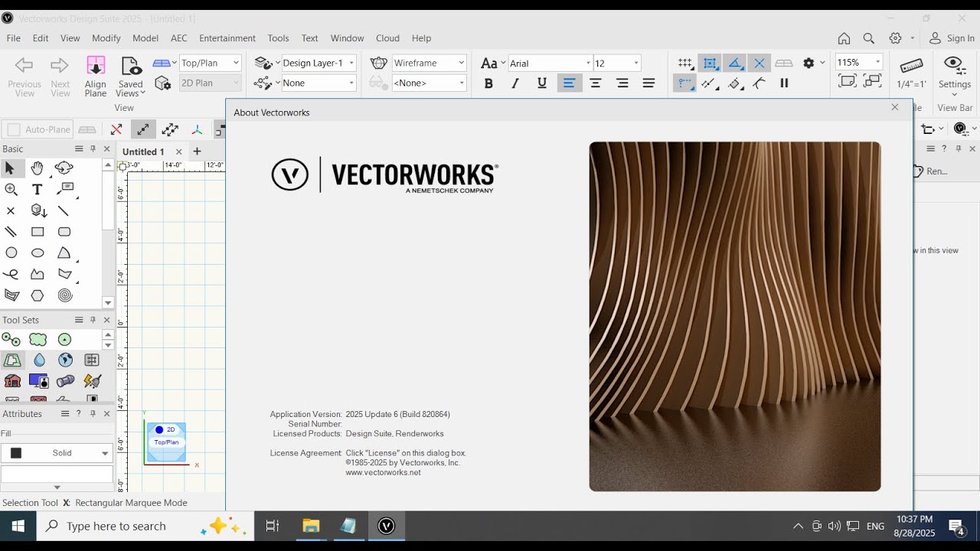
Task: Toggle Snap to Object
Action: tap(710, 63)
